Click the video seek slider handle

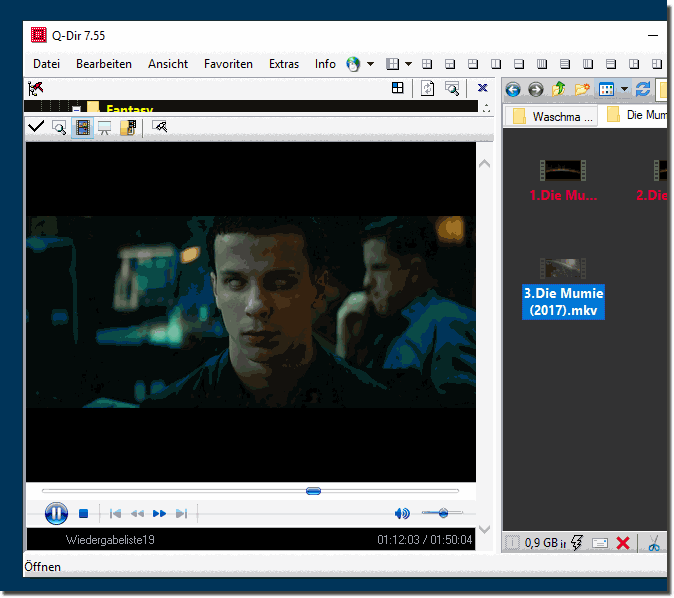313,491
